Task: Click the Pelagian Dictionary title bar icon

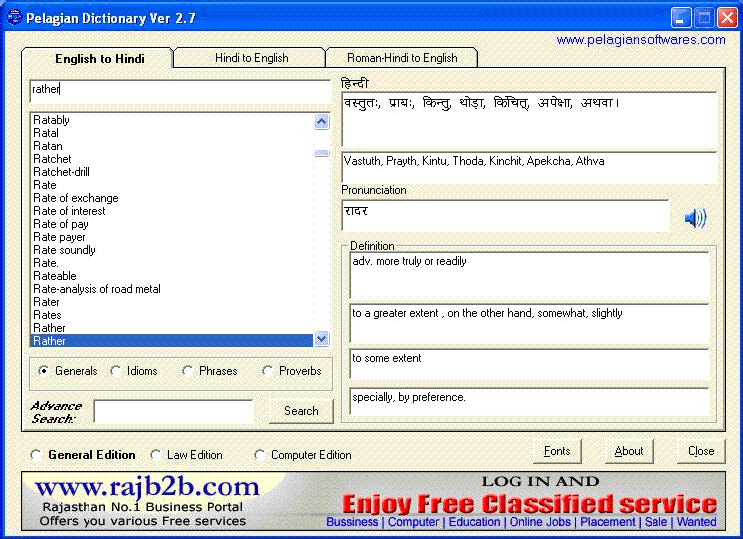Action: pos(13,17)
